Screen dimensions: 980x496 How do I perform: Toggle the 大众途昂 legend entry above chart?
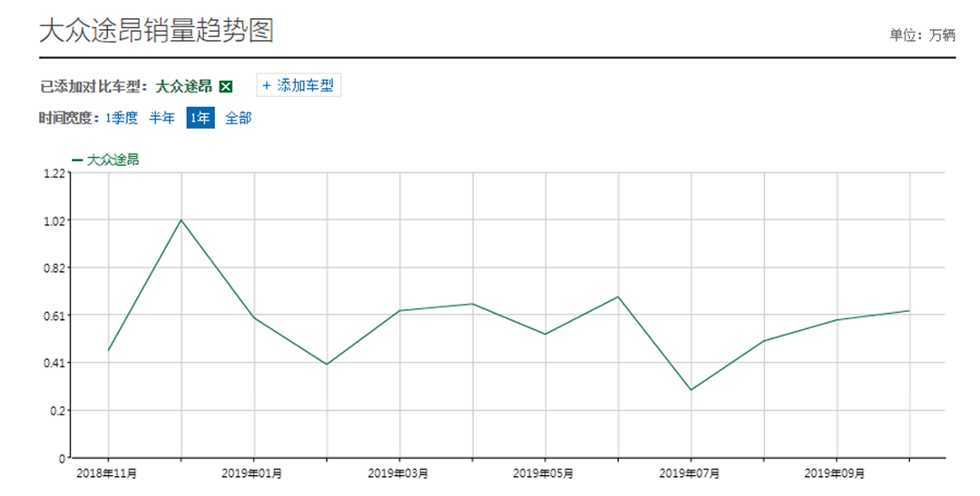(106, 160)
